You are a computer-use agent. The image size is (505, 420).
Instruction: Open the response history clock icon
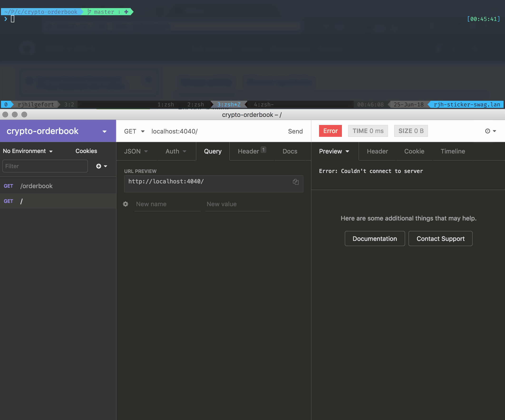click(x=487, y=131)
